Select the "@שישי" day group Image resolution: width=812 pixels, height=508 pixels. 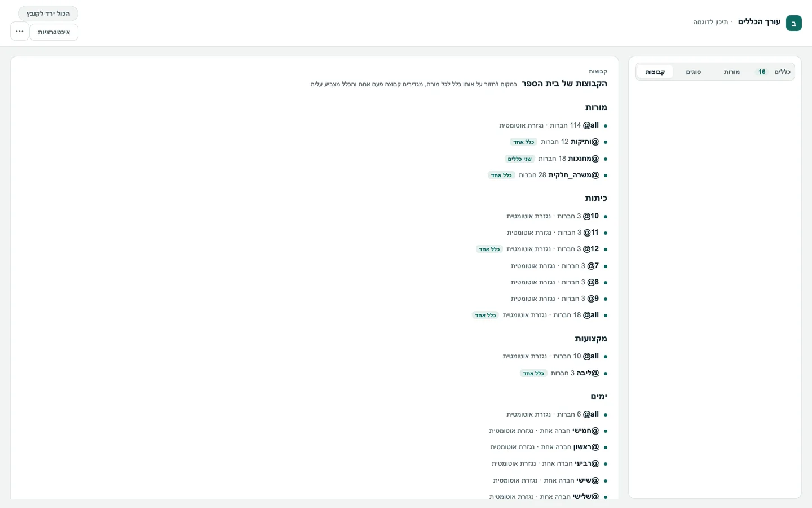point(550,480)
